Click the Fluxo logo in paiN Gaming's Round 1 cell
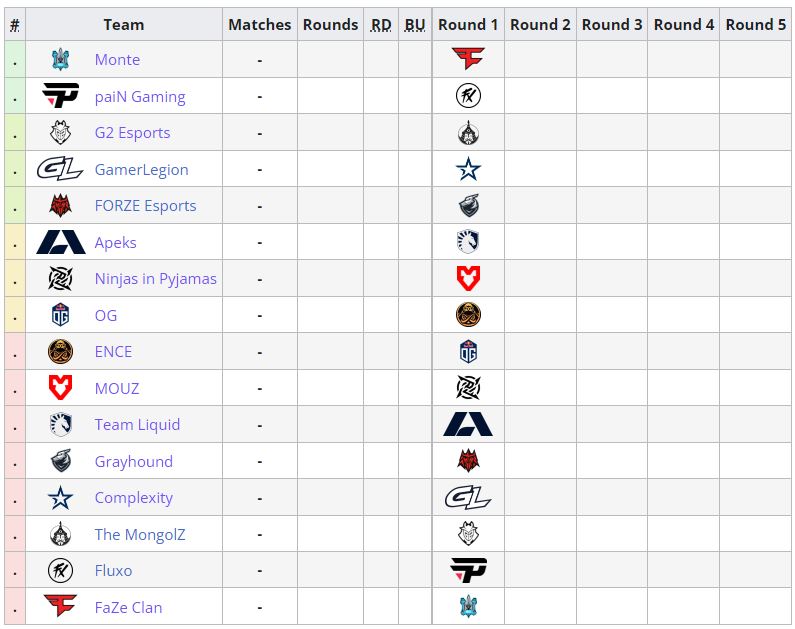Viewport: 795px width, 629px height. pos(467,96)
